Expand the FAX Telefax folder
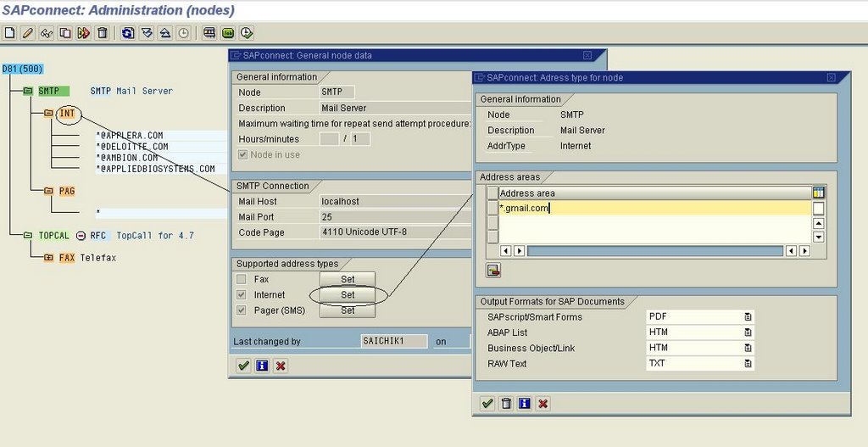 pyautogui.click(x=48, y=258)
